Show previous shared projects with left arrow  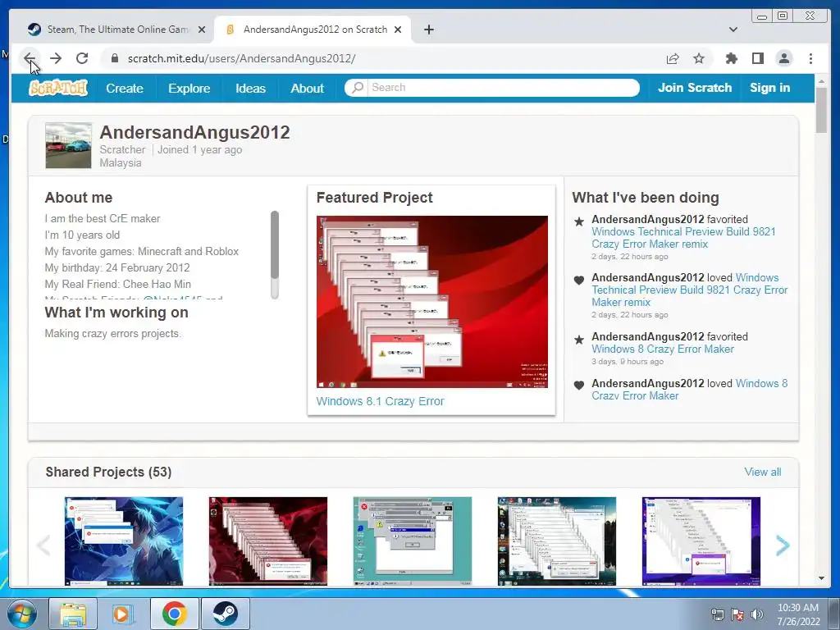click(x=44, y=546)
